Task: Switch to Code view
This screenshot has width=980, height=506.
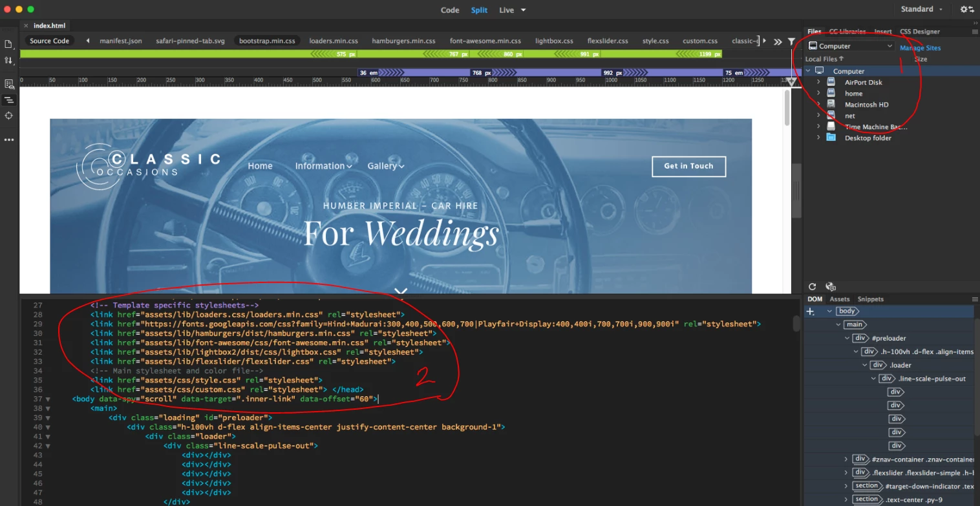Action: [450, 10]
